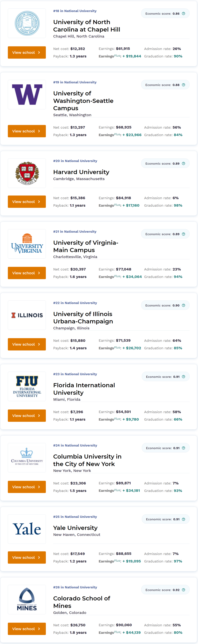Click the Yale University name heading

point(75,528)
